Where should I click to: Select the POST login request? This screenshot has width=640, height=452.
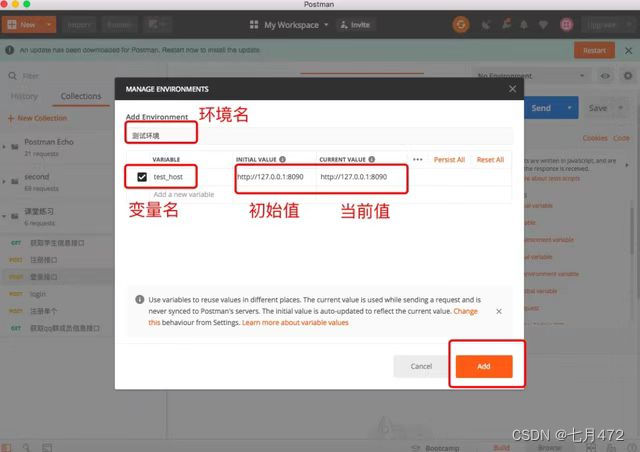(56, 294)
